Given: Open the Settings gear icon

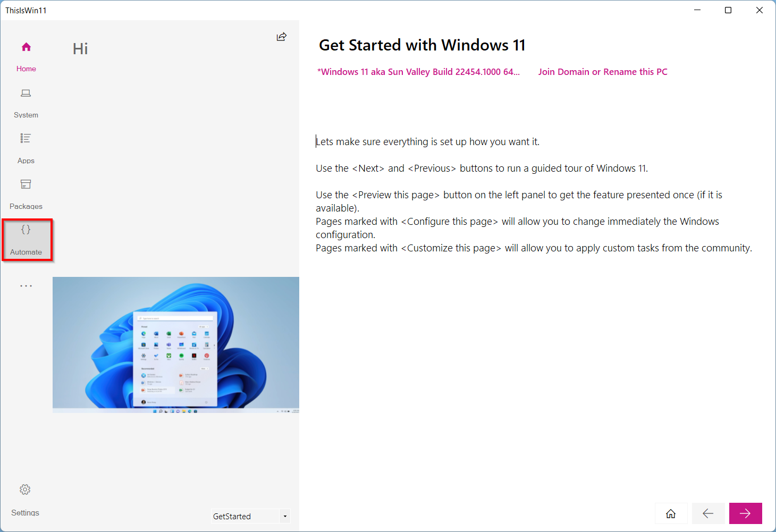Looking at the screenshot, I should coord(25,489).
